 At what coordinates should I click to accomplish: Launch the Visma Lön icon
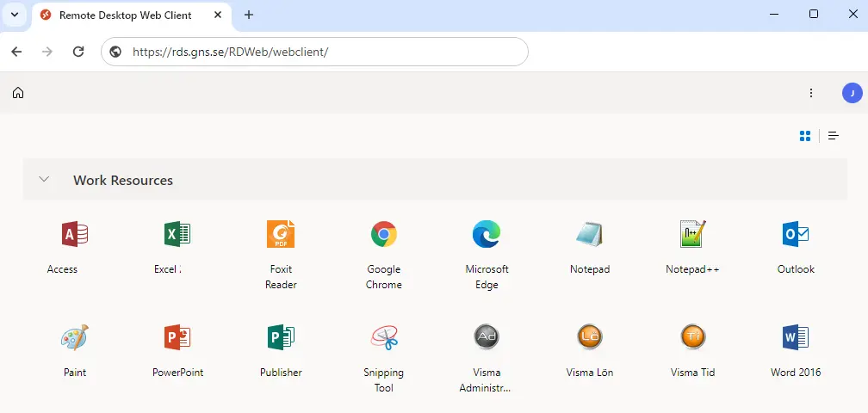(590, 336)
